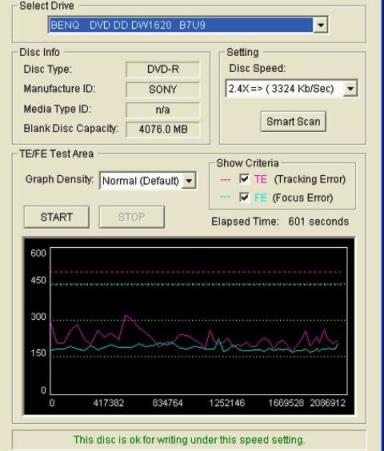This screenshot has width=384, height=451.
Task: Click the STOP button
Action: pyautogui.click(x=132, y=217)
